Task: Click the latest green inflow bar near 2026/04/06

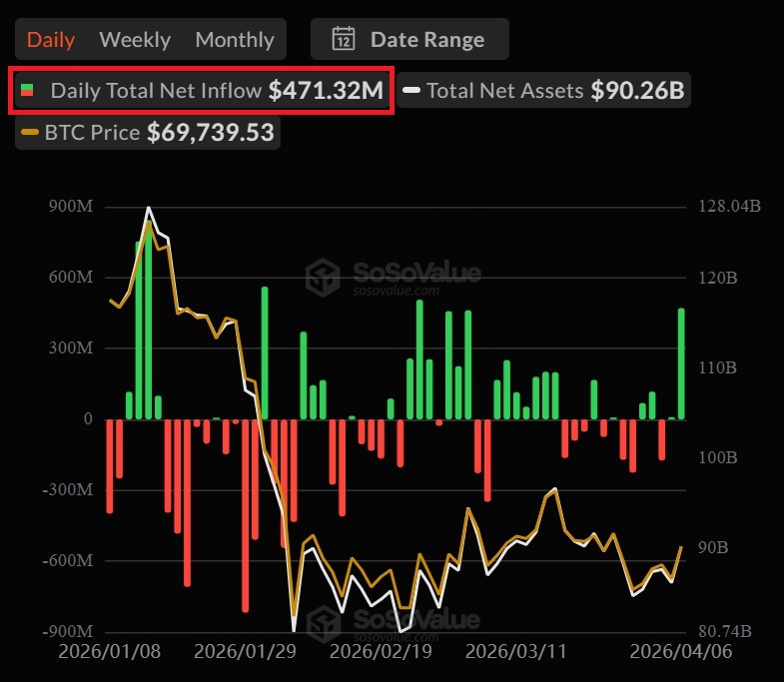Action: coord(681,364)
